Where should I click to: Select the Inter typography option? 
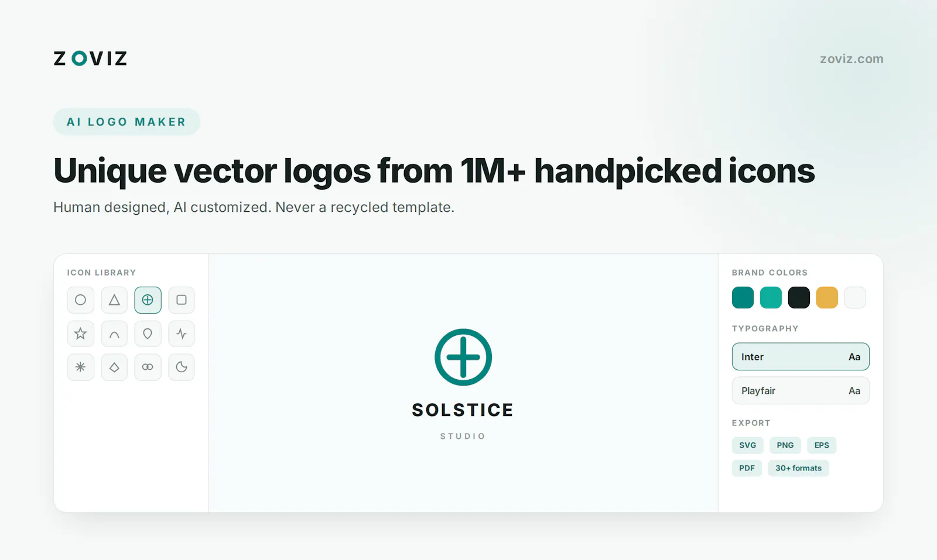pos(801,356)
